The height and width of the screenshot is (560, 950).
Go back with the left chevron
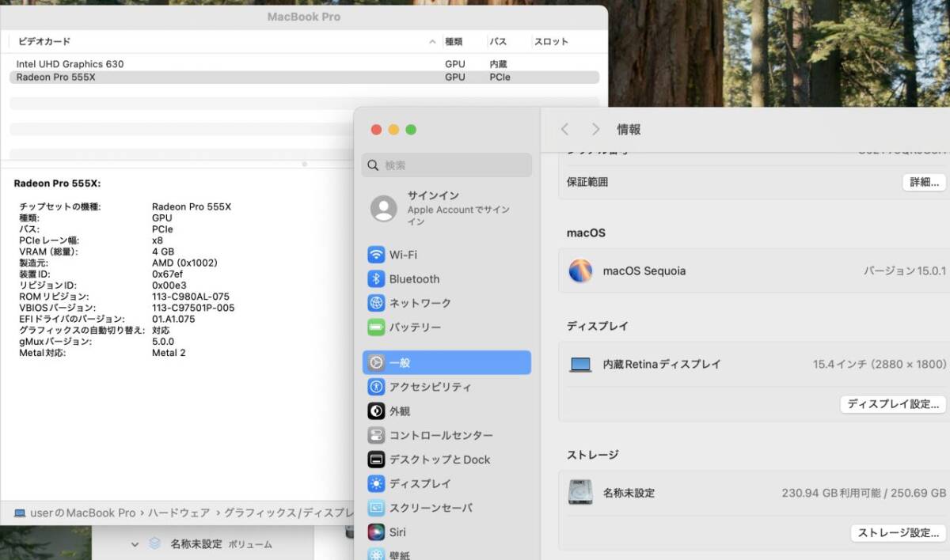564,129
